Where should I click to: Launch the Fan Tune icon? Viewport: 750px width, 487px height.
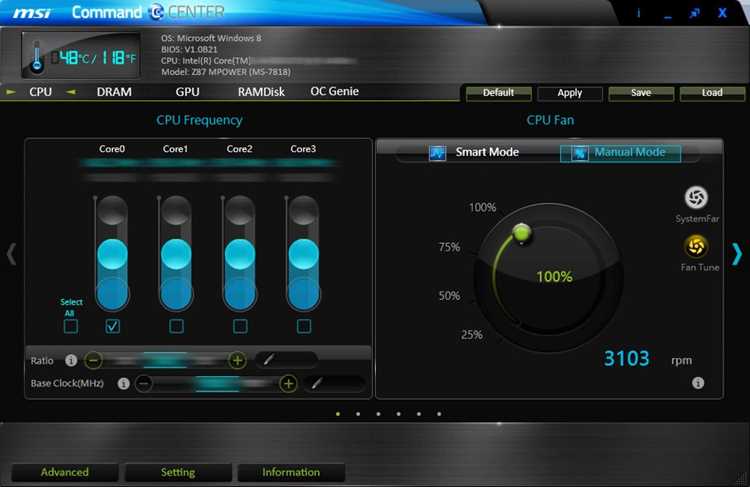pos(696,246)
